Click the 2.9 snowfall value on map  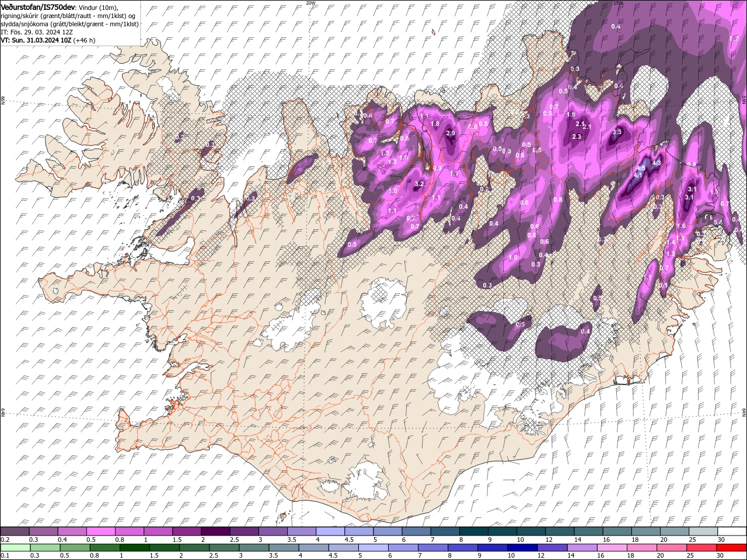451,134
